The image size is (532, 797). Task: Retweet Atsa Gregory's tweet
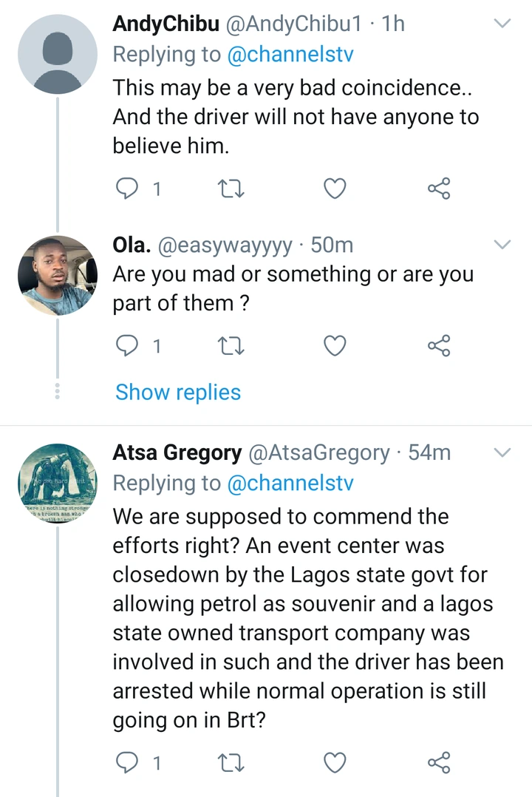tap(231, 762)
